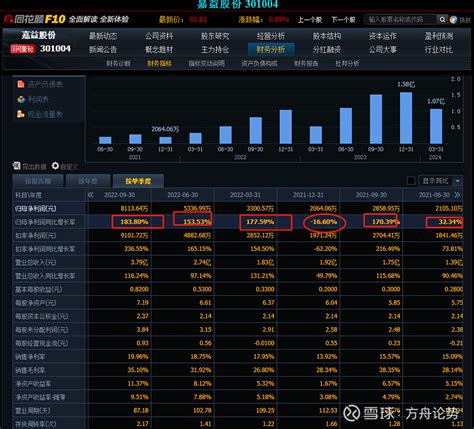Open the 行业对比 menu item
The width and height of the screenshot is (474, 429).
439,50
